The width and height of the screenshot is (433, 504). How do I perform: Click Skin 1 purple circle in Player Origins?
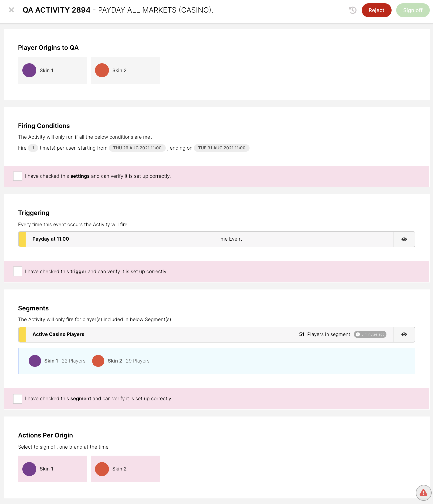[29, 70]
